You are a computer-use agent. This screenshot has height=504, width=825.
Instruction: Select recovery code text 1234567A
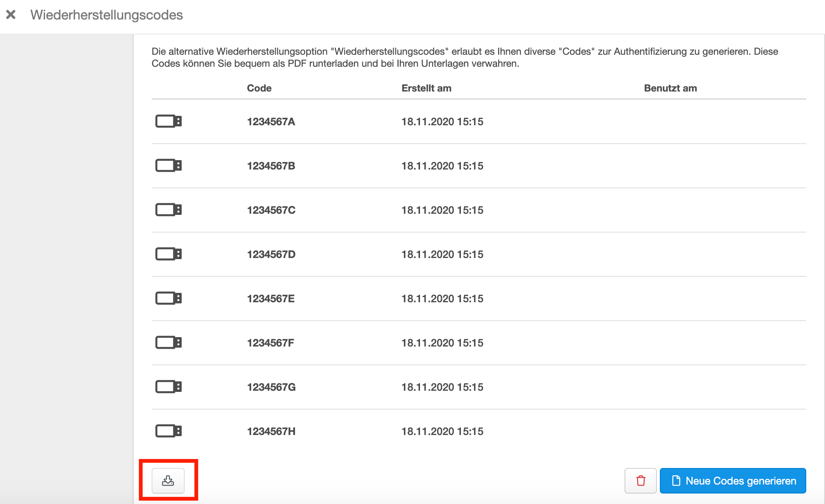click(271, 121)
